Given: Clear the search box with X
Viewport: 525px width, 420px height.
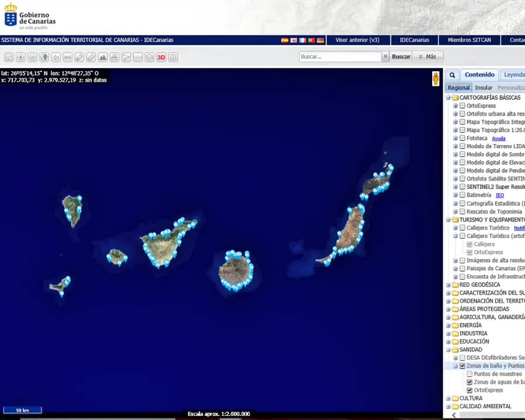Looking at the screenshot, I should [386, 57].
